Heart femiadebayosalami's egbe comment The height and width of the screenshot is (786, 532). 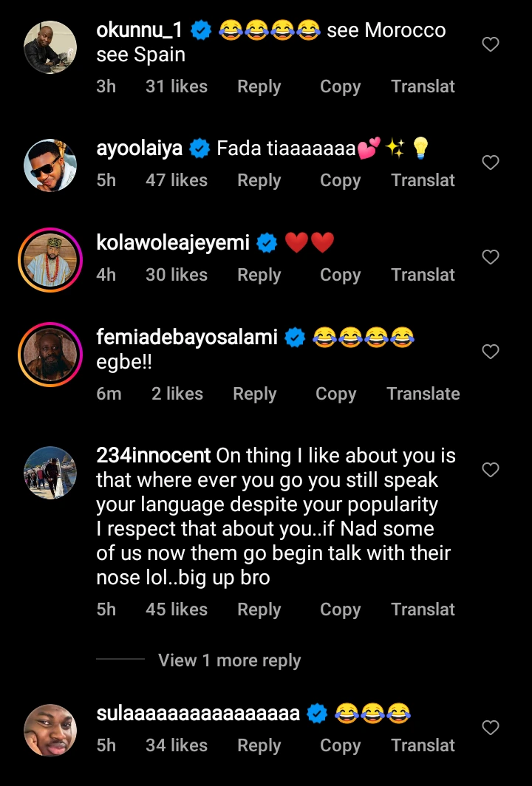click(x=491, y=352)
